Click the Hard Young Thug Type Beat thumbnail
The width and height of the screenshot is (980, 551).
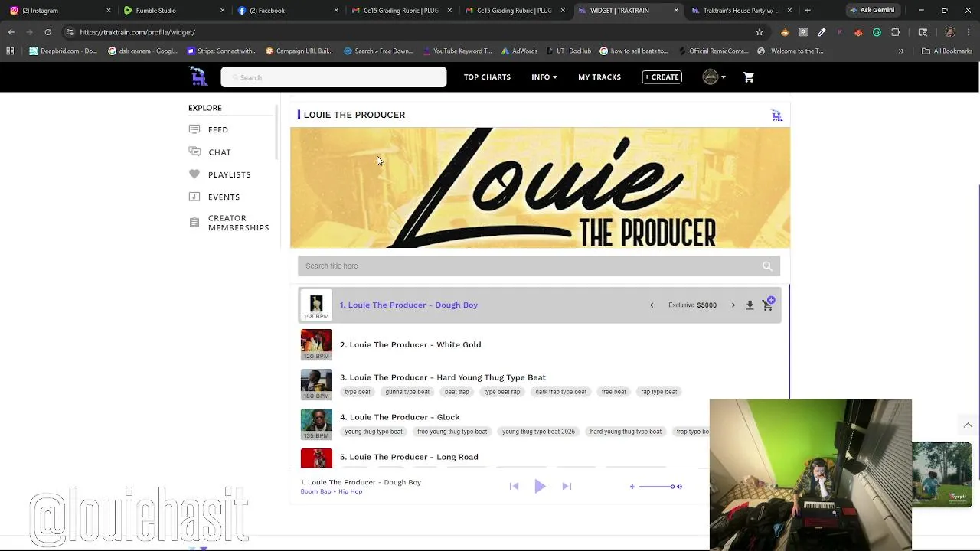pyautogui.click(x=316, y=385)
